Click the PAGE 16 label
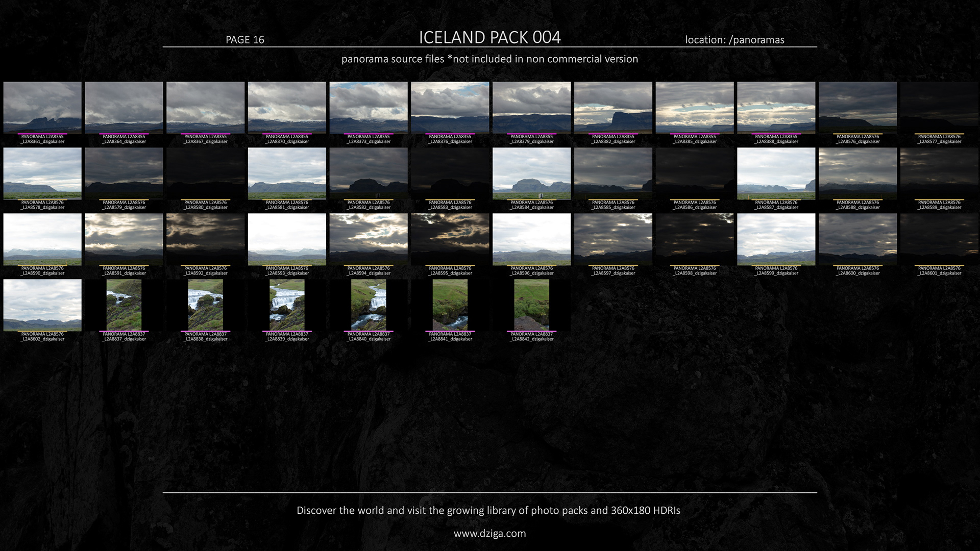The width and height of the screenshot is (980, 551). [x=245, y=40]
